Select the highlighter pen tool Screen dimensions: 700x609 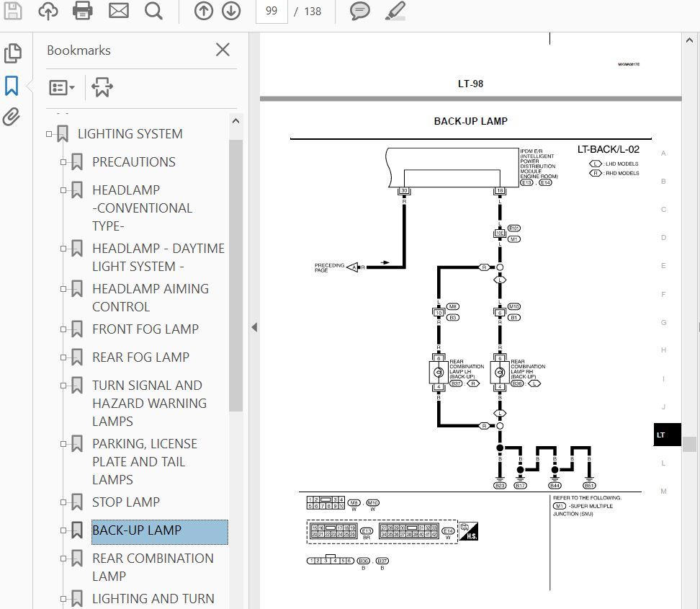[x=395, y=11]
